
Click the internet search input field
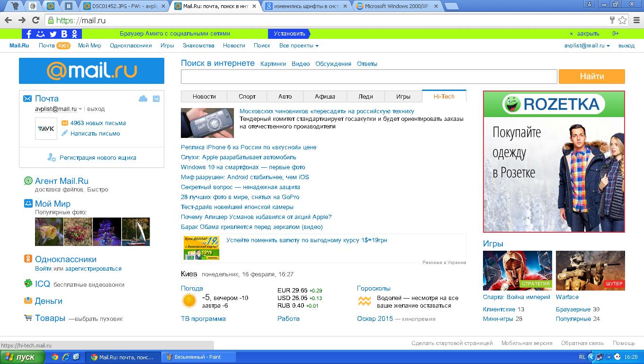click(x=369, y=76)
